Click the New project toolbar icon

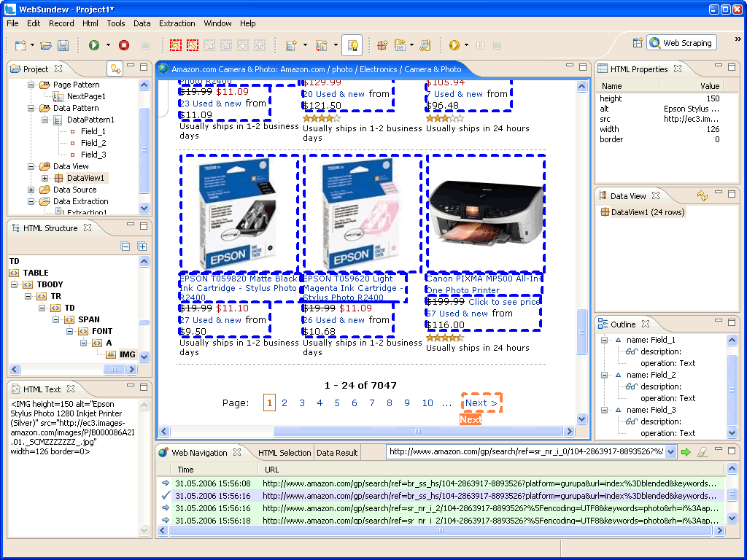coord(20,45)
